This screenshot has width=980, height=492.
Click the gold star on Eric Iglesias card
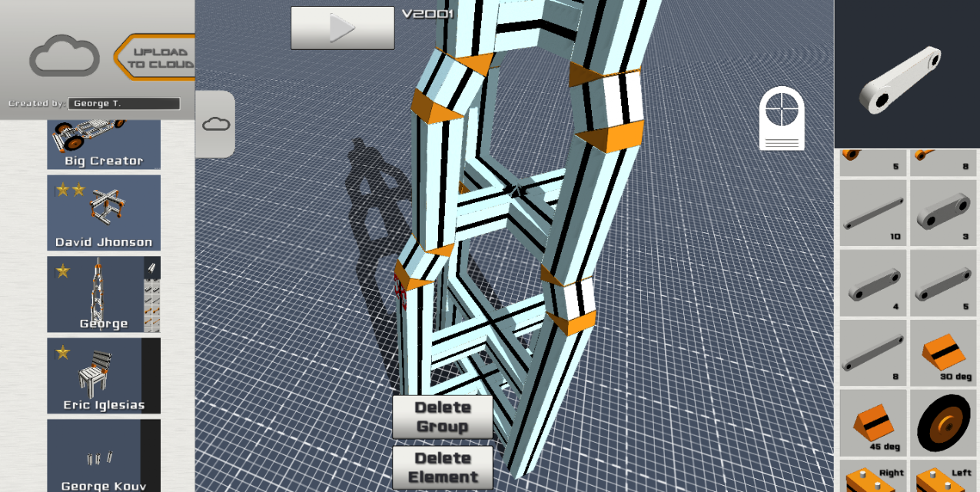tap(62, 352)
